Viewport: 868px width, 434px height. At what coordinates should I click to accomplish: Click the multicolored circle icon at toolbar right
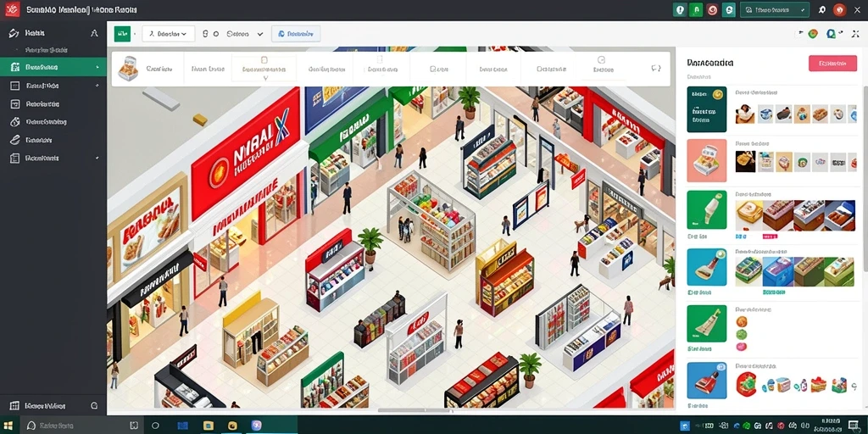tap(813, 34)
